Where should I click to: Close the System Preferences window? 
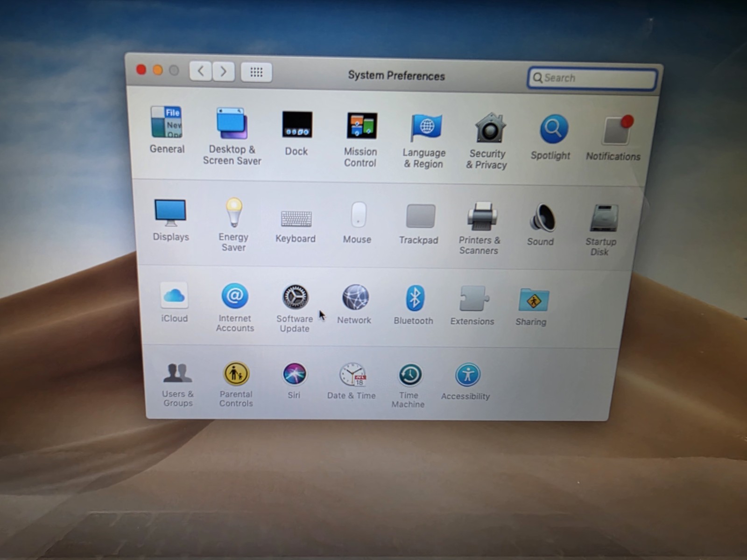click(x=141, y=70)
